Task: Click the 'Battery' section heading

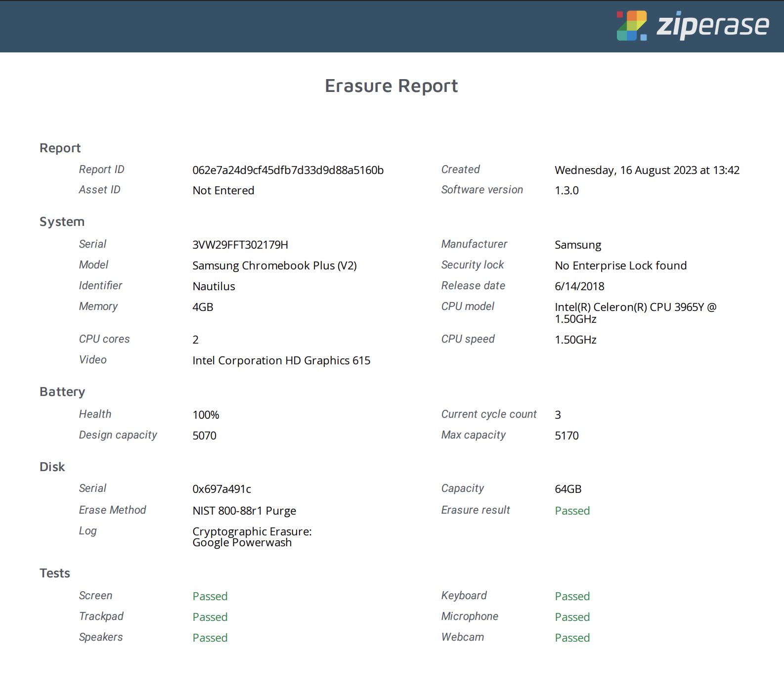Action: point(62,392)
